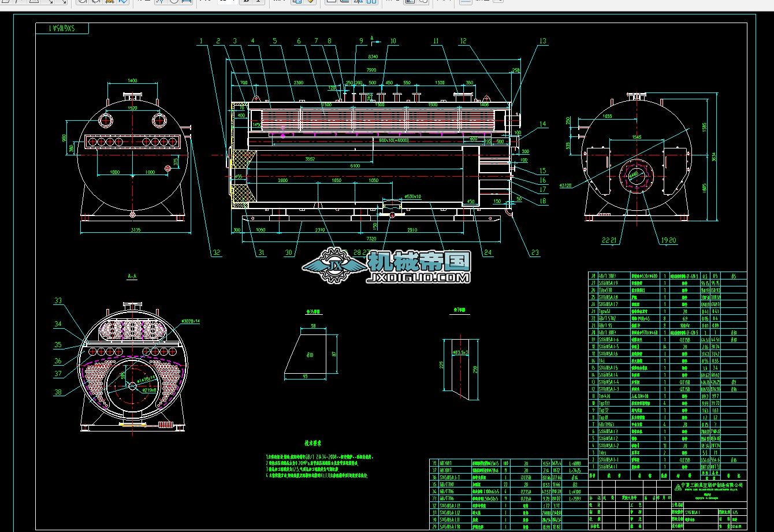Select the 1545 dimension on the rear view
The width and height of the screenshot is (774, 532).
(x=637, y=137)
